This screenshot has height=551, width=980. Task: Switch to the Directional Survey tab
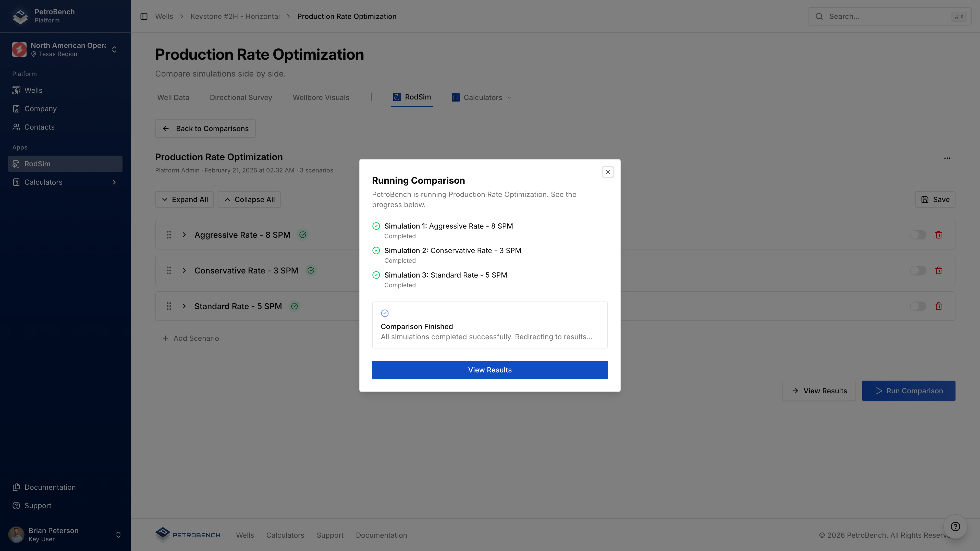pyautogui.click(x=241, y=97)
